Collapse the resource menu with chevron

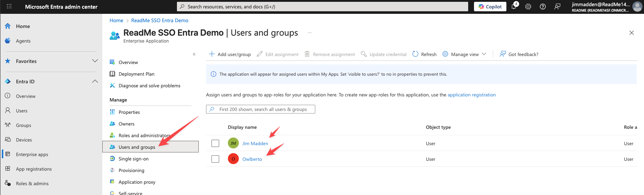194,54
